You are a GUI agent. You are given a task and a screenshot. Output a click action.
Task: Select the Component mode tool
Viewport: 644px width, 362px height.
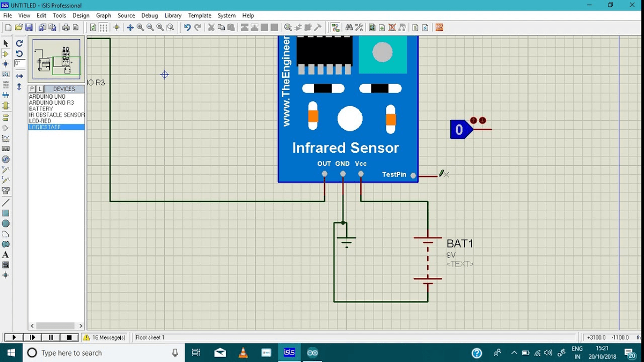6,54
